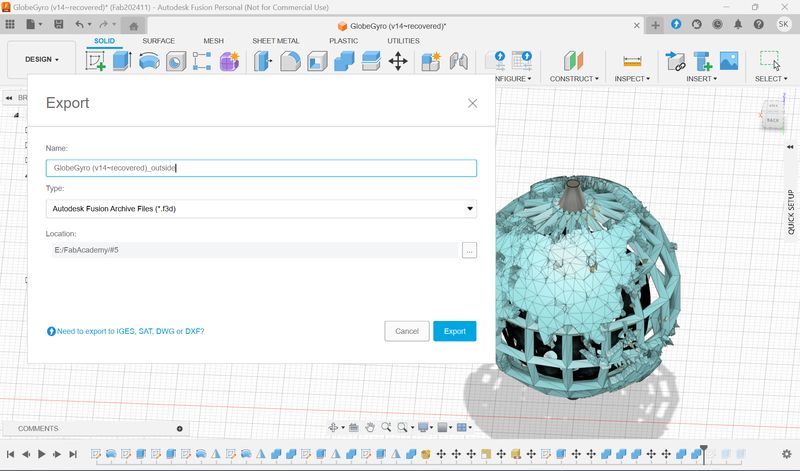Switch to the SHEET METAL tab
800x471 pixels.
276,41
